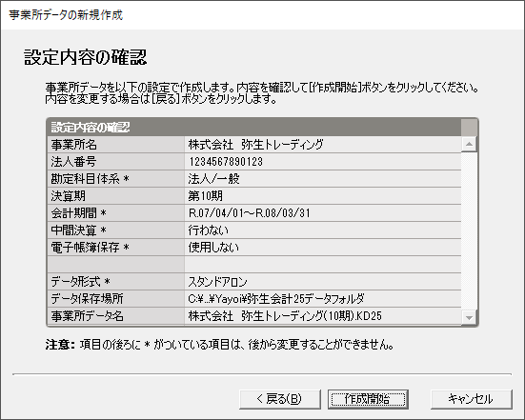Screen dimensions: 525x420
Task: Cancel with キャンセル button
Action: pos(471,399)
